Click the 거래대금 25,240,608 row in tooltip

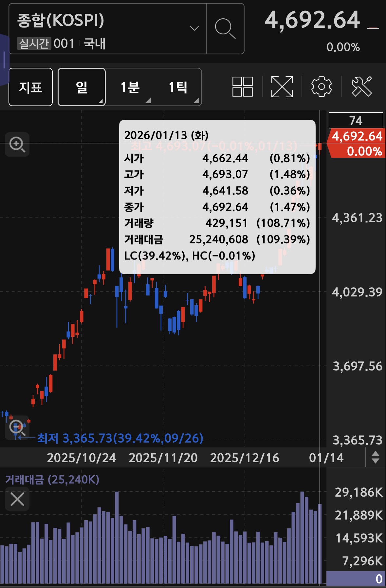pyautogui.click(x=217, y=239)
